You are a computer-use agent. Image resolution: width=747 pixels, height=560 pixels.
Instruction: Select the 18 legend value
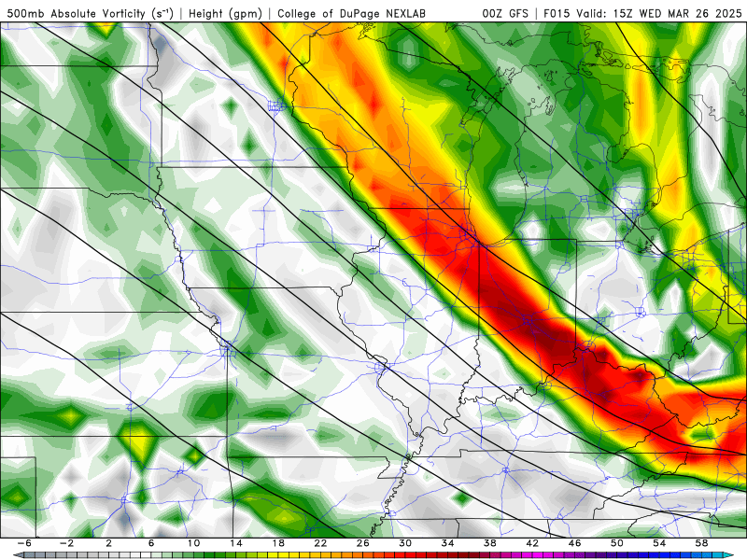[x=278, y=543]
